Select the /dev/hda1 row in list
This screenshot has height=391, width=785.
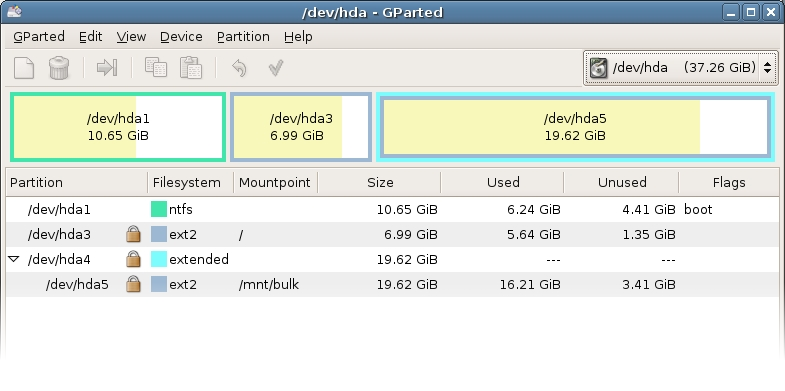[x=392, y=209]
